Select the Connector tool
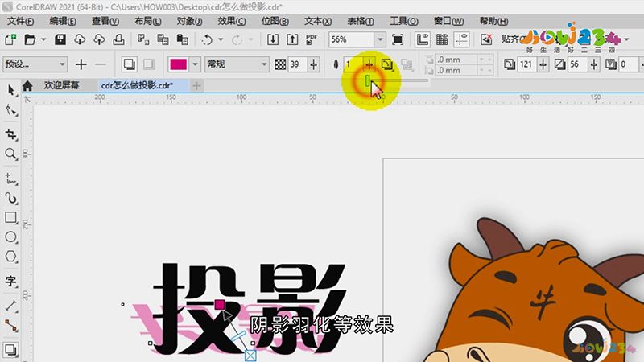 click(x=10, y=326)
